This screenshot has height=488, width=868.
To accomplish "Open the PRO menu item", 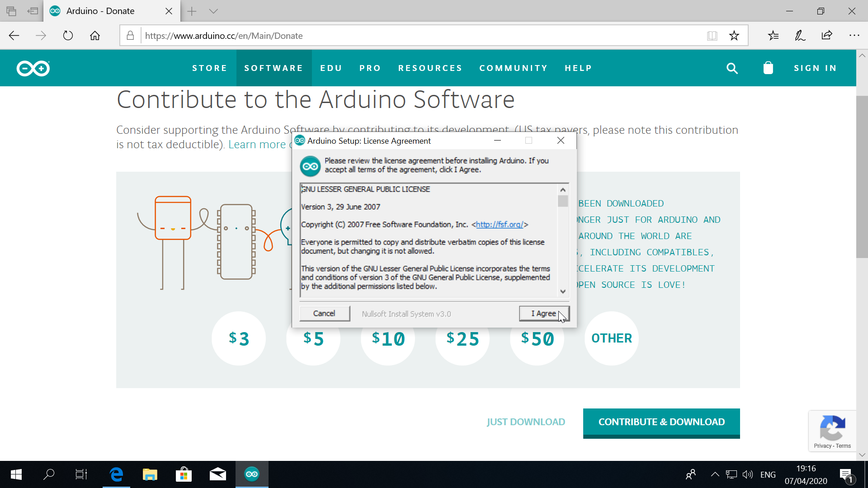I will point(370,68).
